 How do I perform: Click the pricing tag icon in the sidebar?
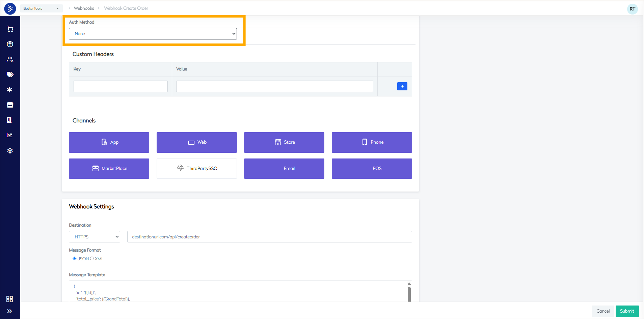[10, 75]
